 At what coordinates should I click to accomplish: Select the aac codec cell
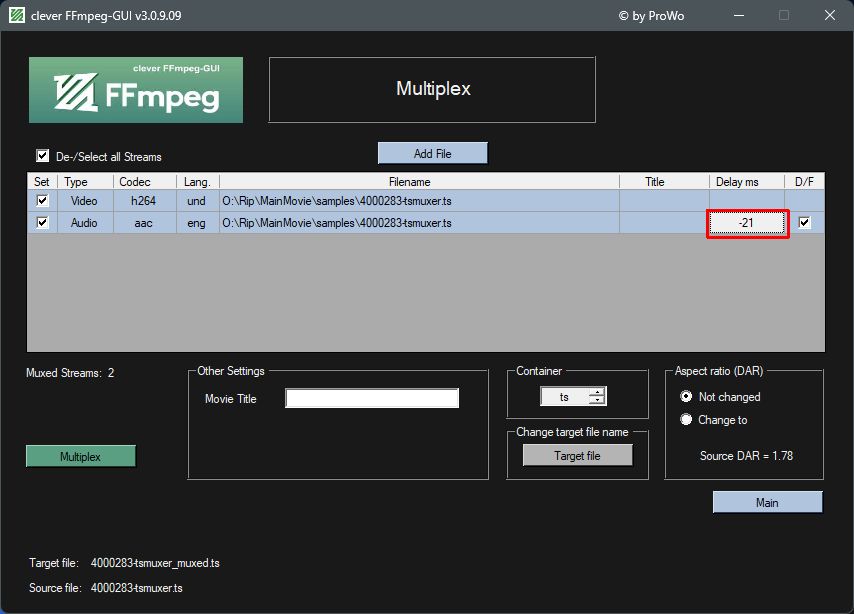[144, 223]
